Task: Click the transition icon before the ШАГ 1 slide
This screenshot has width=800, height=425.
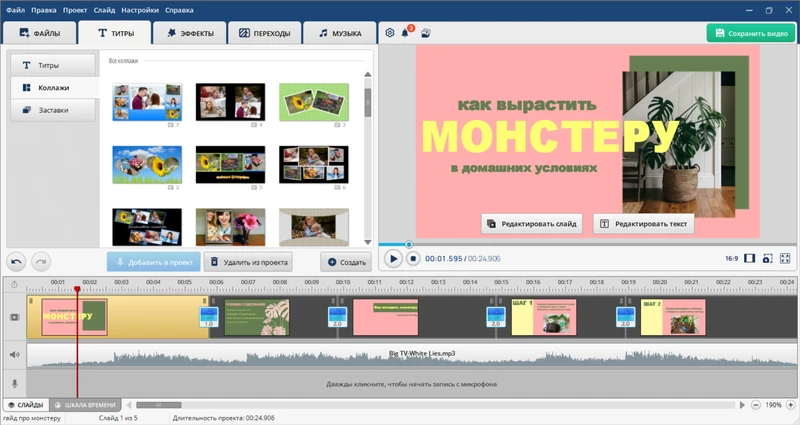Action: pyautogui.click(x=495, y=317)
